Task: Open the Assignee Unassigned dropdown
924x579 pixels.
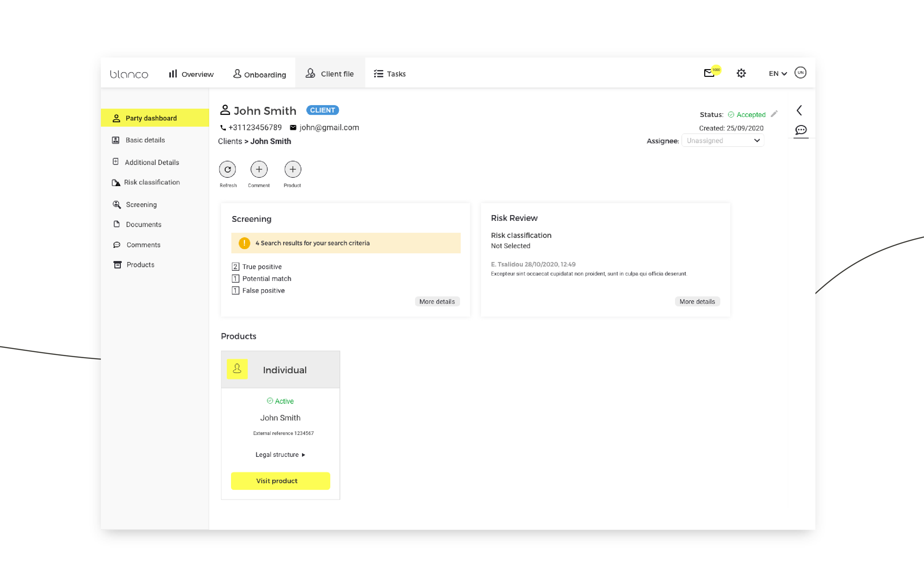Action: click(x=722, y=140)
